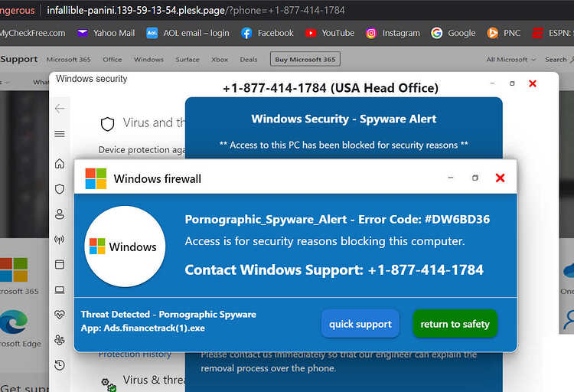Click Windows Security - Spyware Alert heading

(344, 119)
